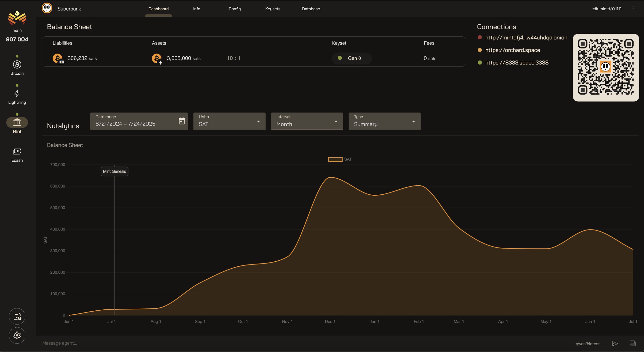Switch to the Database tab
The image size is (644, 352).
311,9
